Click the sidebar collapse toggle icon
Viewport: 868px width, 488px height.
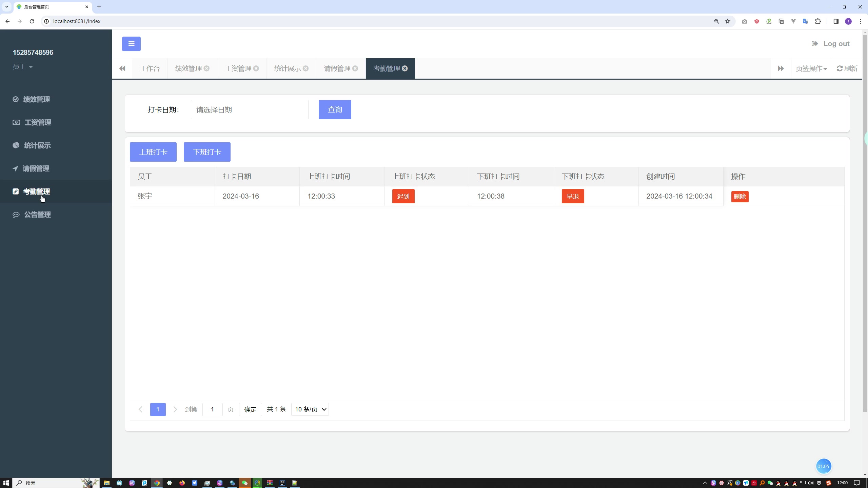click(131, 43)
